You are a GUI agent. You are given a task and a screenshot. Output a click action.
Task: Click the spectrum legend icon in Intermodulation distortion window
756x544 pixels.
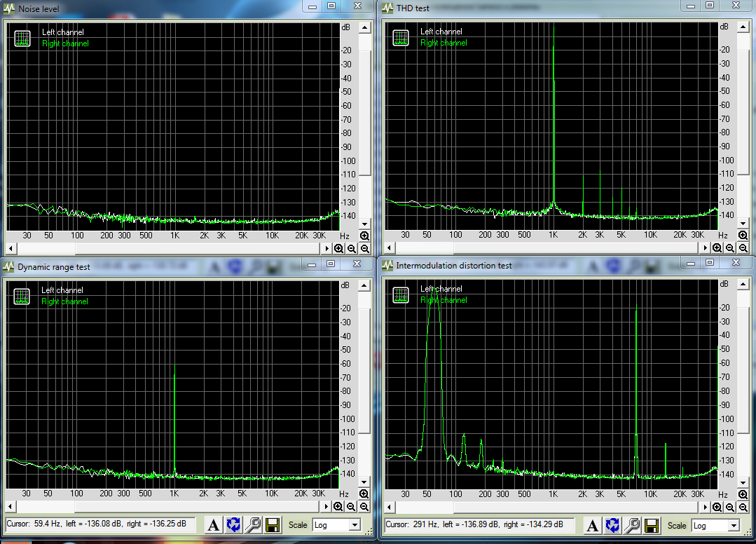pyautogui.click(x=401, y=294)
